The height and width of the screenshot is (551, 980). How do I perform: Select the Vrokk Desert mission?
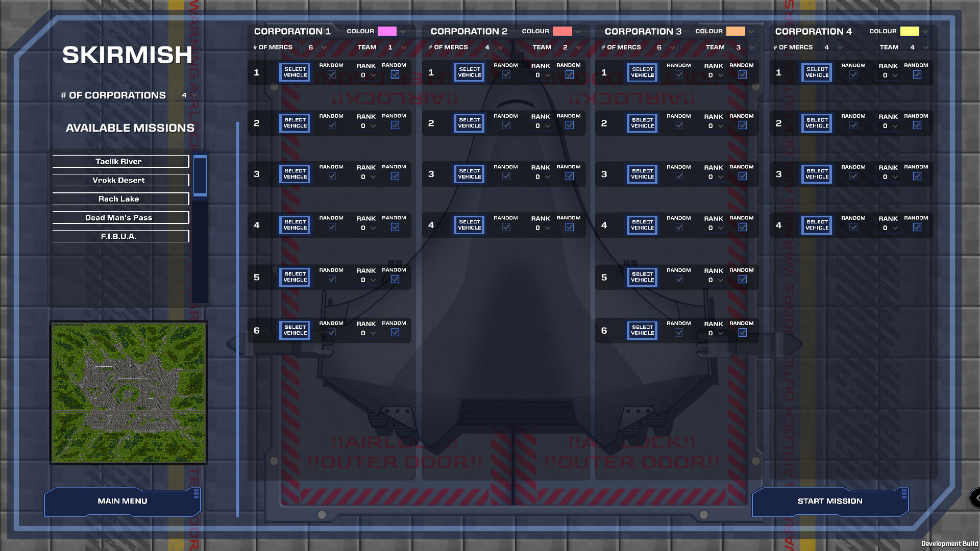[x=120, y=180]
